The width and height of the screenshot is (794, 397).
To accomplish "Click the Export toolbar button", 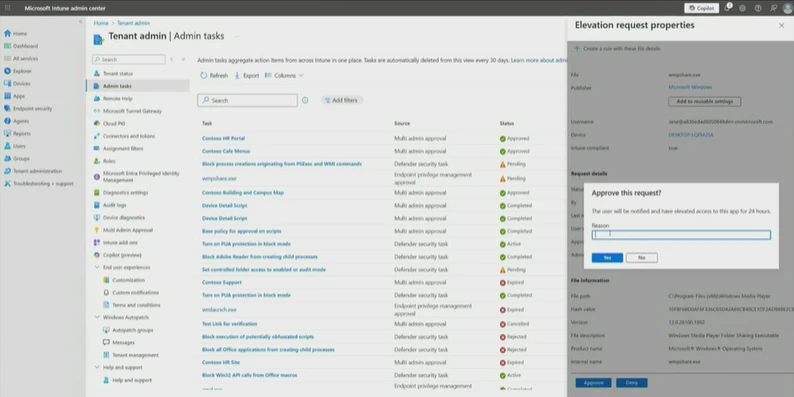I will point(247,75).
